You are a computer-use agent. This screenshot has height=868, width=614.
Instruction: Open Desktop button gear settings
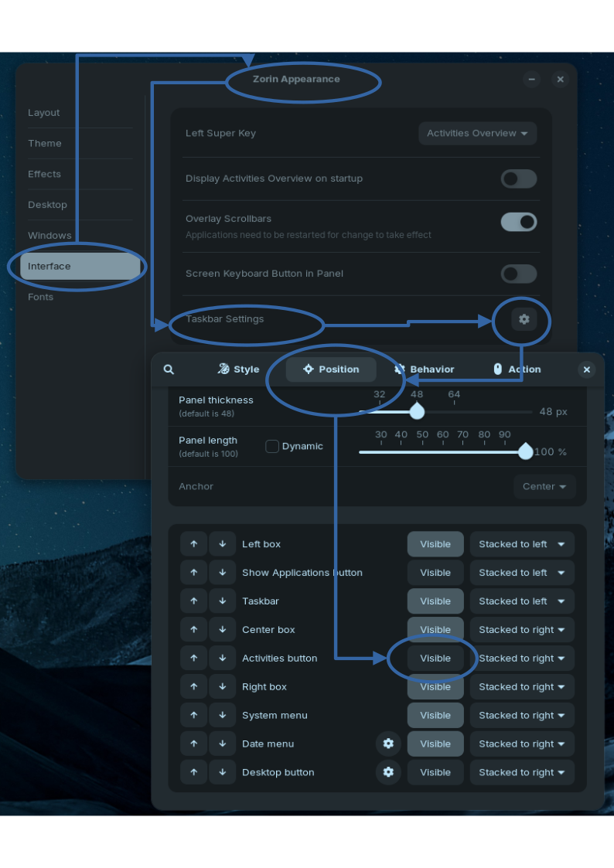(388, 772)
